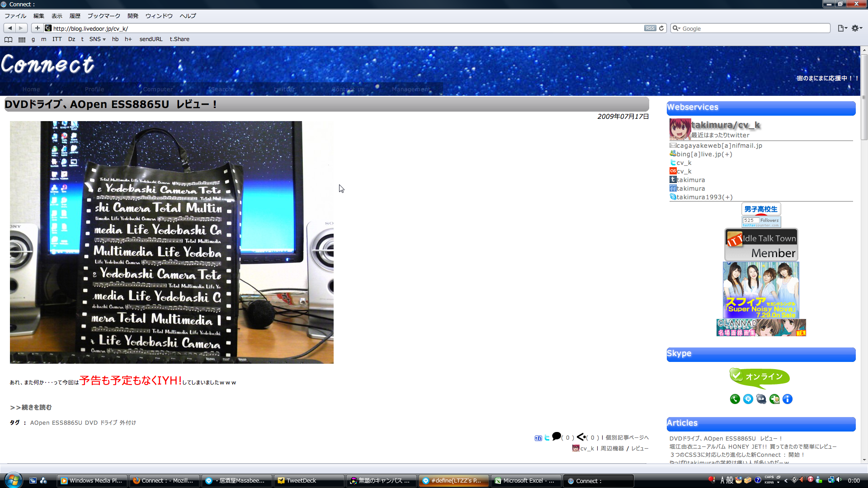Click the Connect blog title logo
868x488 pixels.
[x=47, y=64]
